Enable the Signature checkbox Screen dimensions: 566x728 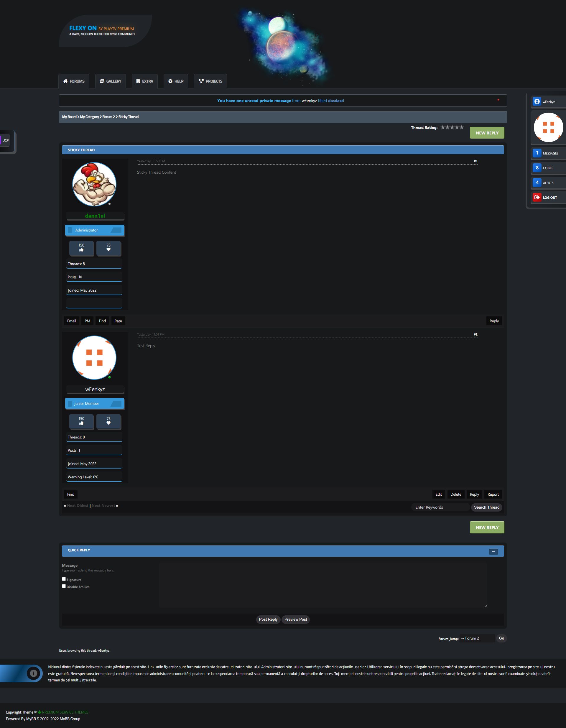(x=64, y=579)
